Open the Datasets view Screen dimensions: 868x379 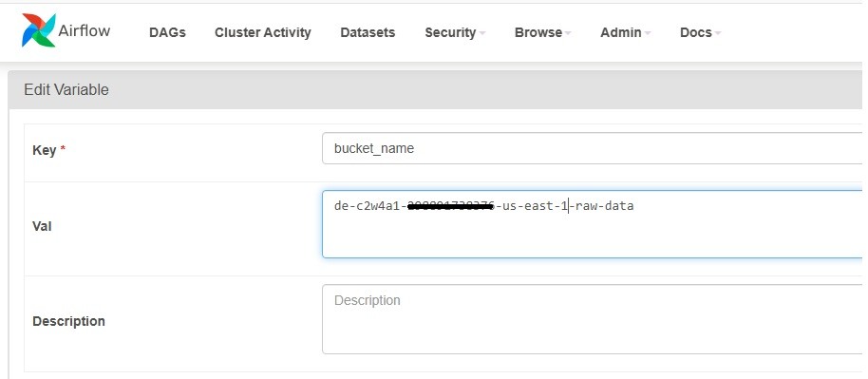(368, 32)
